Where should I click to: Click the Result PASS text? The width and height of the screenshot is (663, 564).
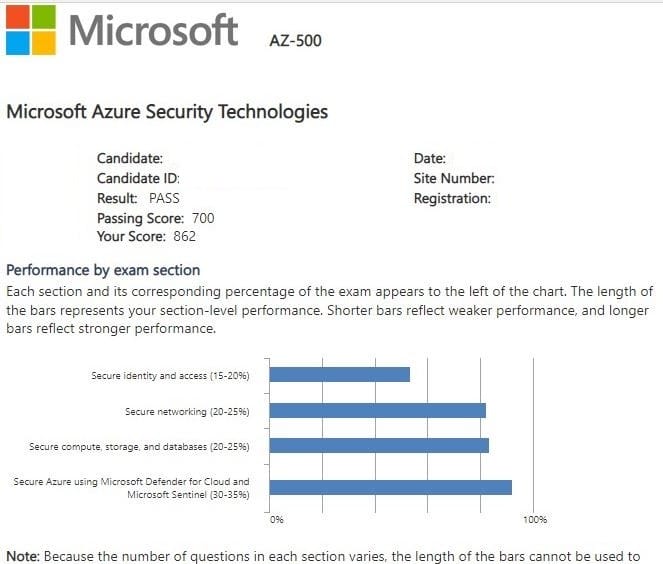[138, 198]
